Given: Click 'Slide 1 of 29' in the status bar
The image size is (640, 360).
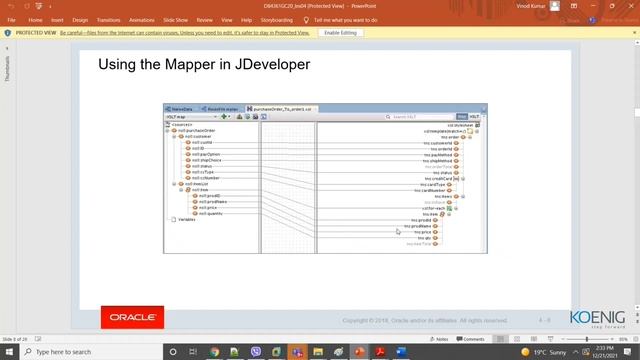Looking at the screenshot, I should 15,339.
